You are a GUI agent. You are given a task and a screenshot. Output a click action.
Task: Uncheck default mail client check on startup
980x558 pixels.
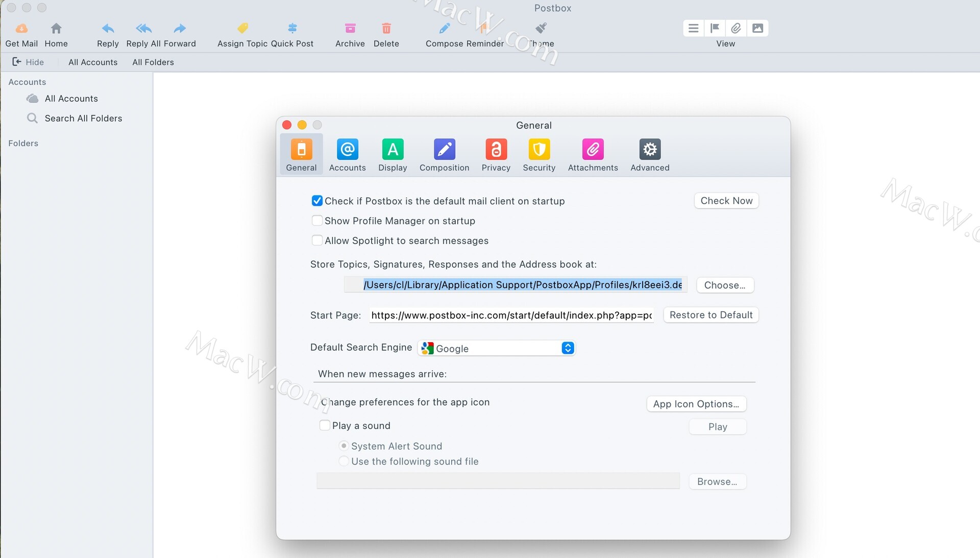click(317, 201)
